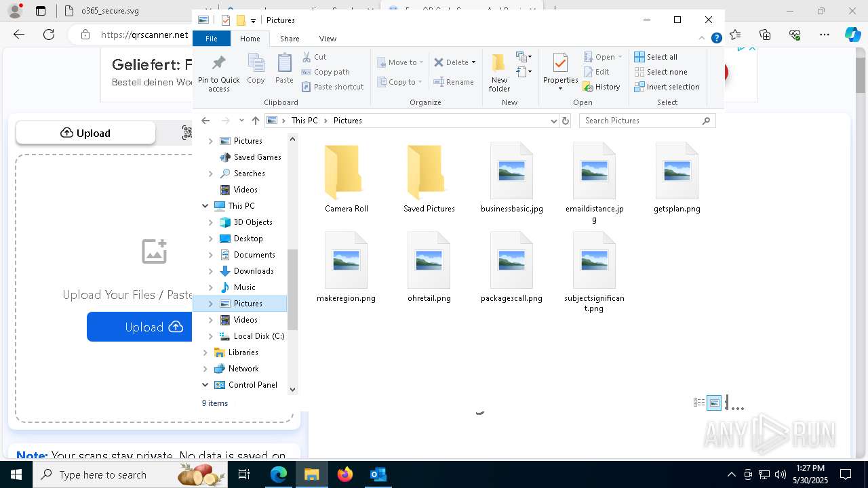The width and height of the screenshot is (868, 488).
Task: Select Control Panel in navigation pane
Action: 252,385
